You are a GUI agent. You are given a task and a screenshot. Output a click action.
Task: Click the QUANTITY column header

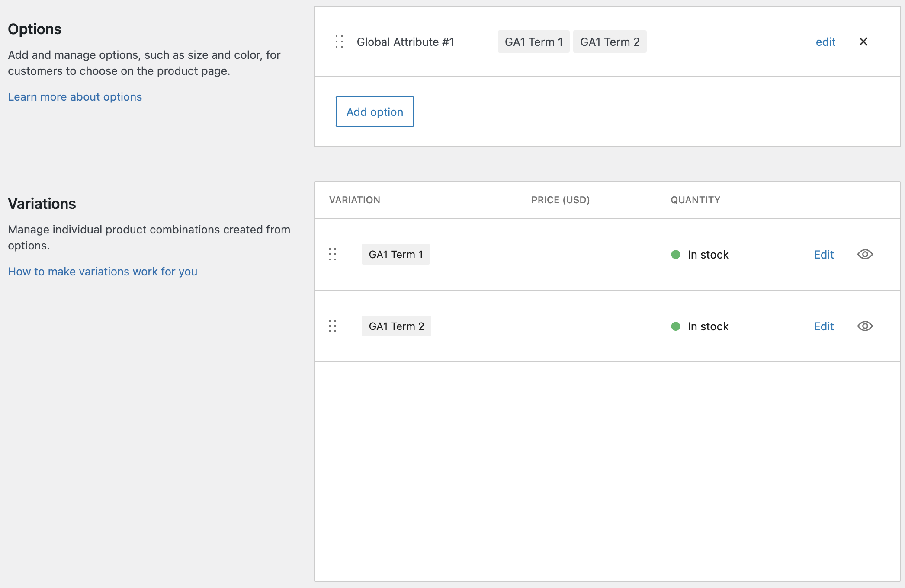[695, 200]
